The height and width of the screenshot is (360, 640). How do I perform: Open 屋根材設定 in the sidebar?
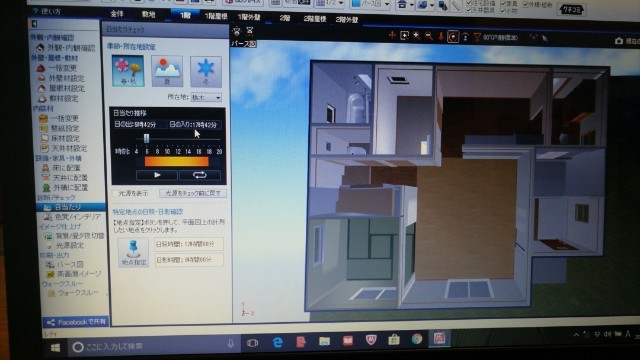click(x=61, y=88)
